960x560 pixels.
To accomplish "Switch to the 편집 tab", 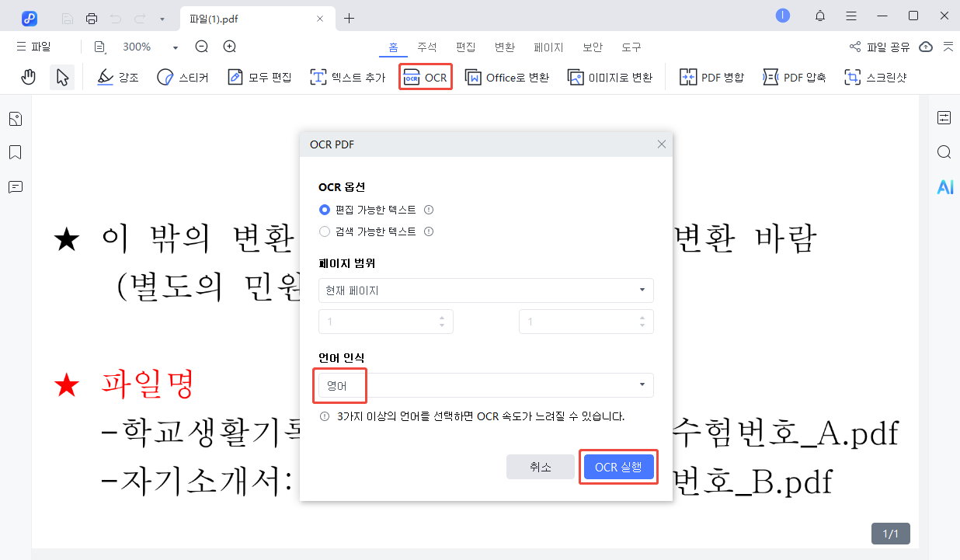I will 466,47.
